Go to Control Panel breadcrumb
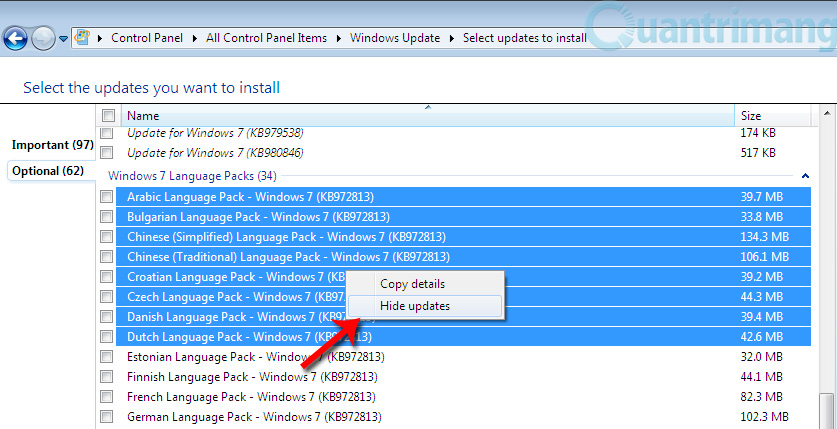The image size is (837, 429). (147, 38)
